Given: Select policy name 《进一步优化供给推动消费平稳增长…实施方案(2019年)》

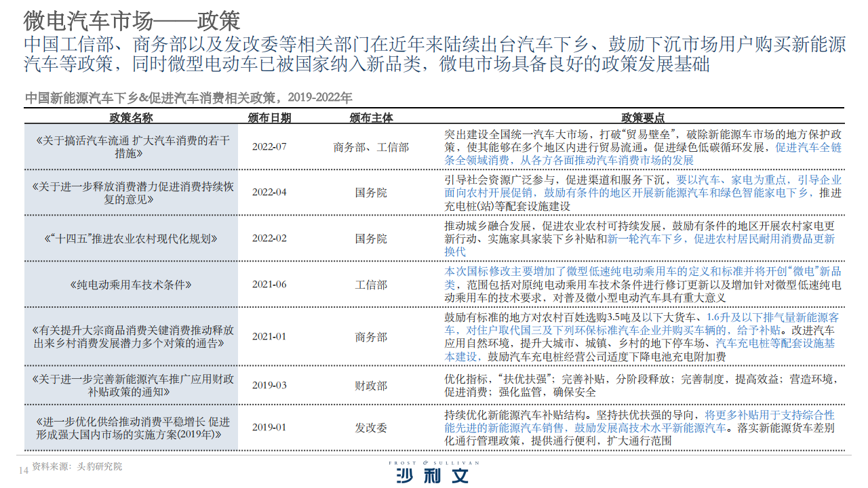Looking at the screenshot, I should click(x=132, y=428).
